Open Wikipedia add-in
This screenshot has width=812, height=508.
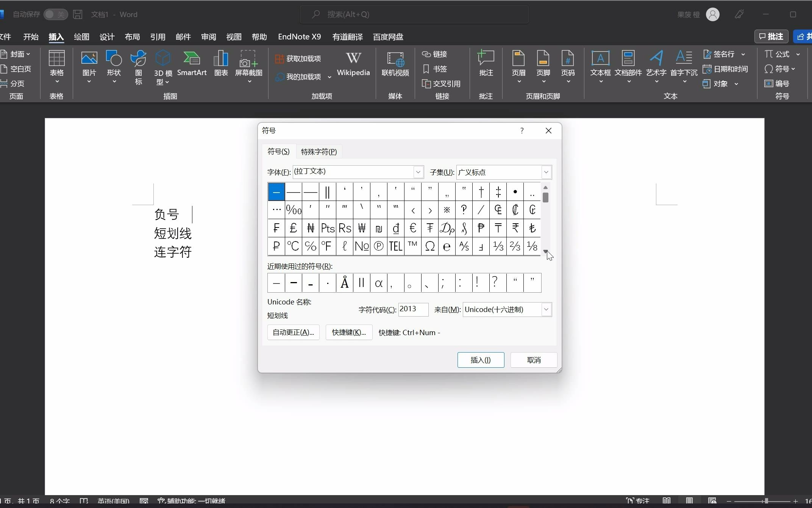coord(353,64)
